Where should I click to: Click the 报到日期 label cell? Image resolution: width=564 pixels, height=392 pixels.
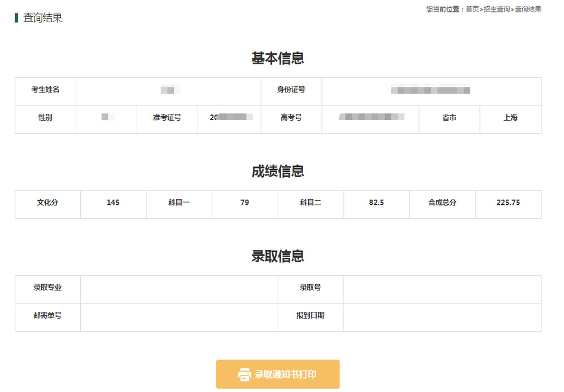[x=311, y=316]
